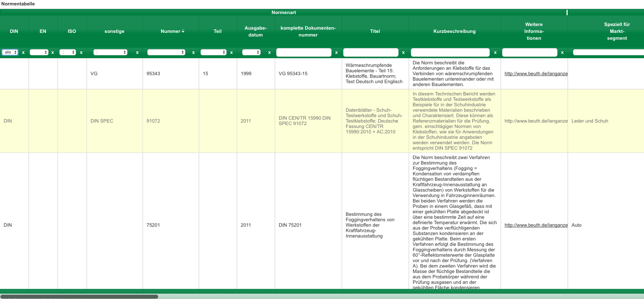Open the Teil column filter dropdown
Image resolution: width=644 pixels, height=299 pixels.
pyautogui.click(x=214, y=52)
